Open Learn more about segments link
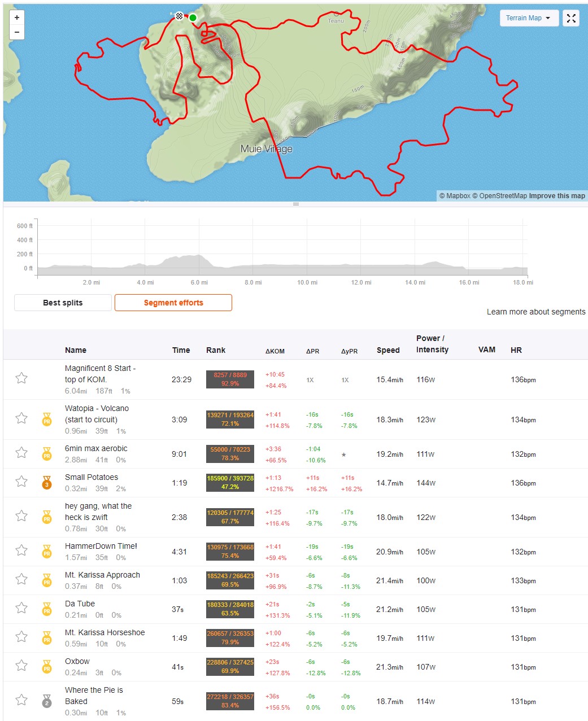 tap(535, 312)
